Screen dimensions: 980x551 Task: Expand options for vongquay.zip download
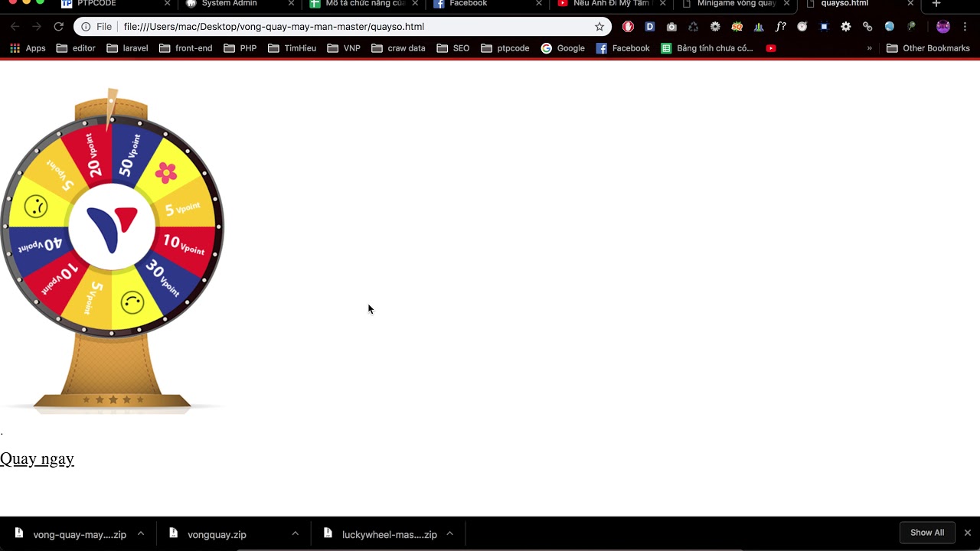tap(295, 533)
